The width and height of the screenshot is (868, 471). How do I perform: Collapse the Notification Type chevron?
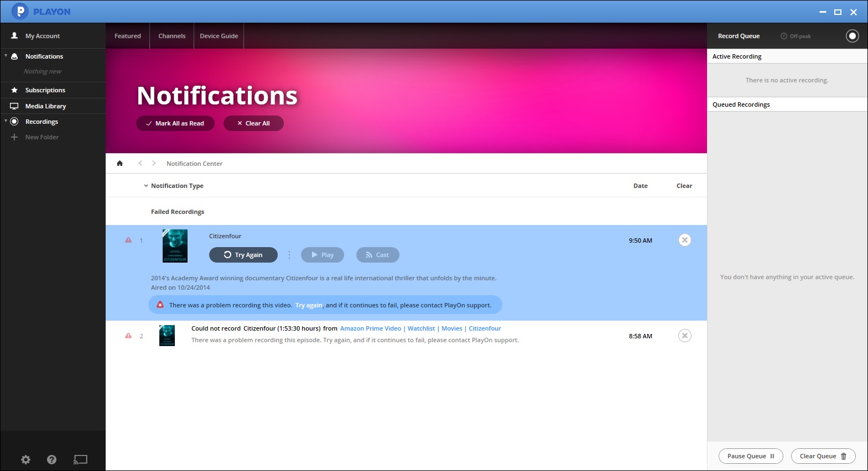click(146, 186)
